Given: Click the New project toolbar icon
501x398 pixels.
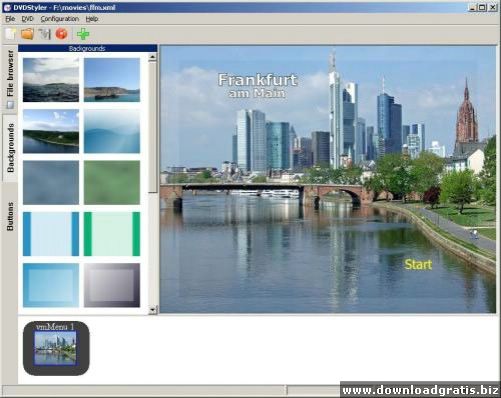Looking at the screenshot, I should pos(10,34).
